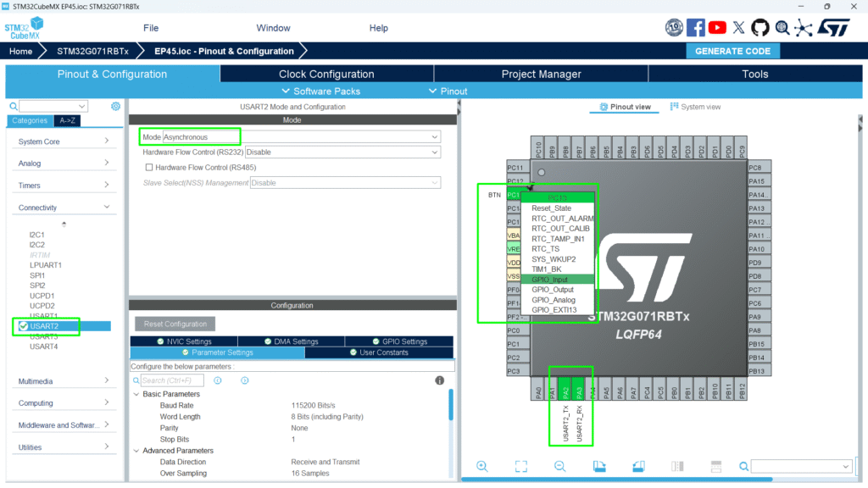The width and height of the screenshot is (868, 488).
Task: Collapse the Basic Parameters section
Action: pos(136,394)
